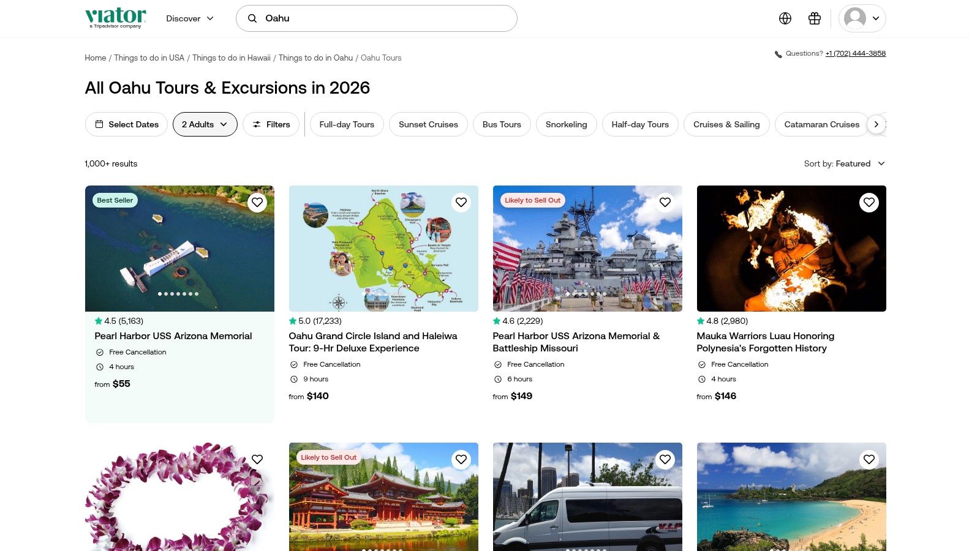The image size is (980, 551).
Task: Open the 2 Adults traveler dropdown
Action: coord(205,124)
